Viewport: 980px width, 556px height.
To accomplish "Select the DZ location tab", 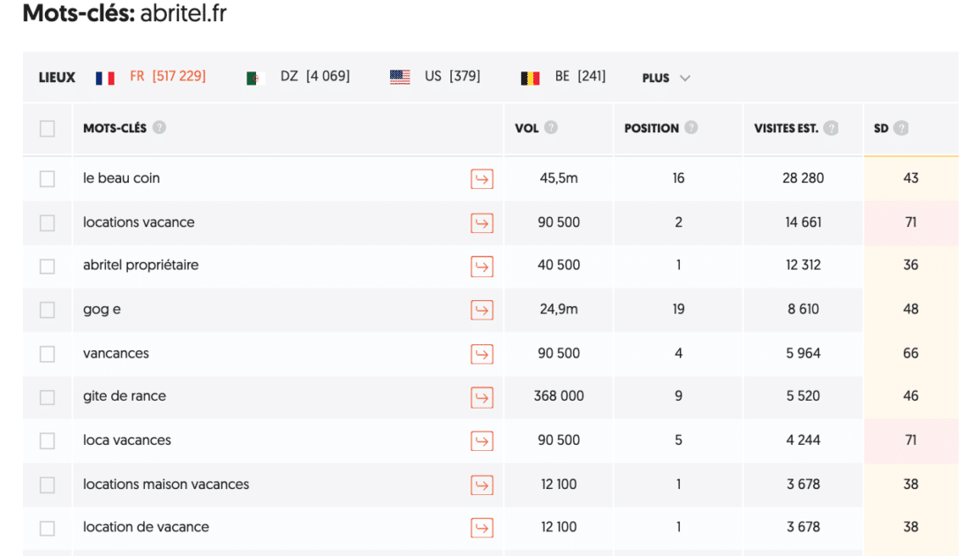I will pos(298,77).
